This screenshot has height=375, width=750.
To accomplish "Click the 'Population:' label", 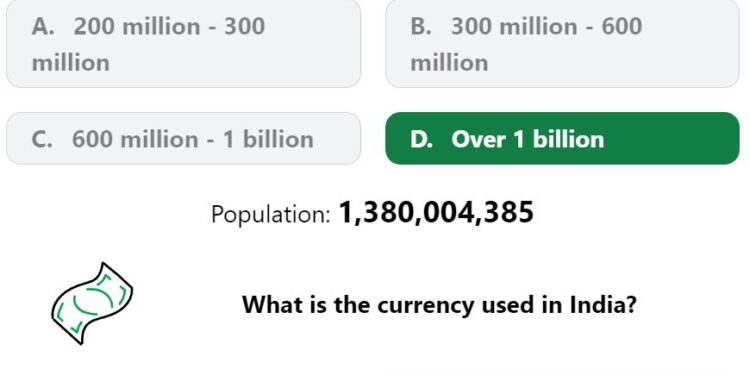I will coord(271,214).
